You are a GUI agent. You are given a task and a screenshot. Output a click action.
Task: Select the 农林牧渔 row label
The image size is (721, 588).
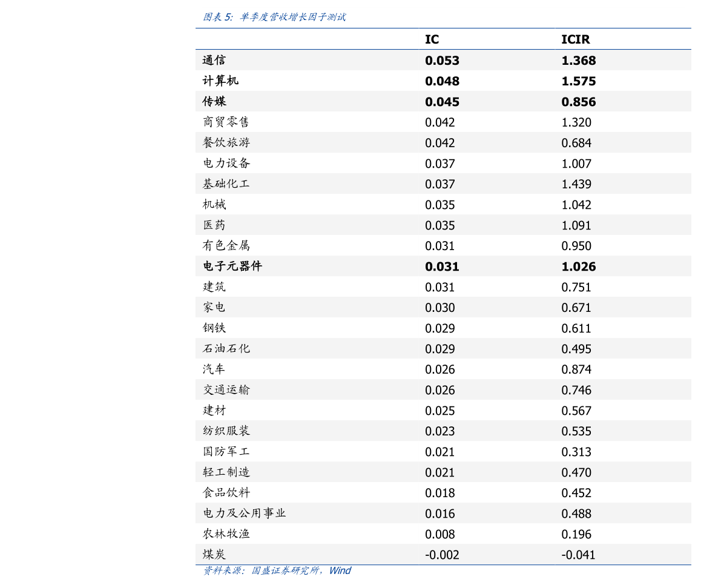pos(226,533)
